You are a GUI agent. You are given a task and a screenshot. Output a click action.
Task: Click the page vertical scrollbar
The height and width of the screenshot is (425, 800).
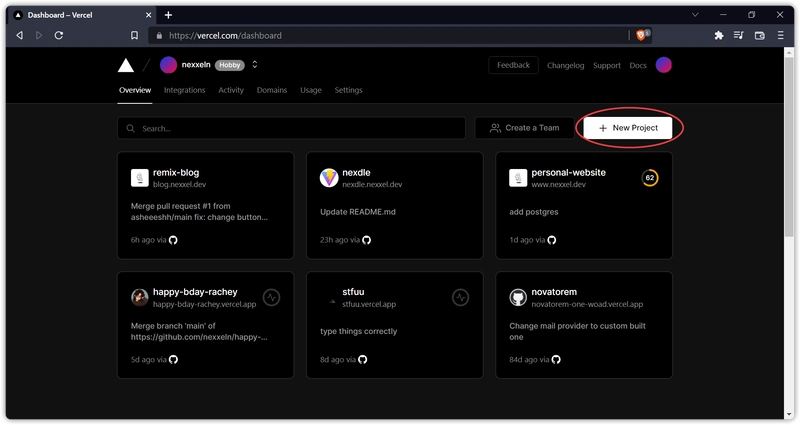789,148
